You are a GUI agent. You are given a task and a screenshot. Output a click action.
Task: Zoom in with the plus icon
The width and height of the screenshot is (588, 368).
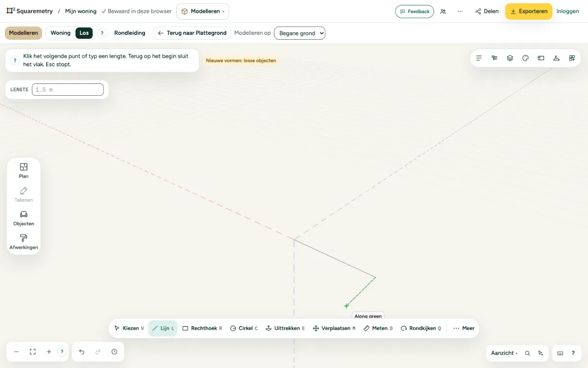(49, 352)
